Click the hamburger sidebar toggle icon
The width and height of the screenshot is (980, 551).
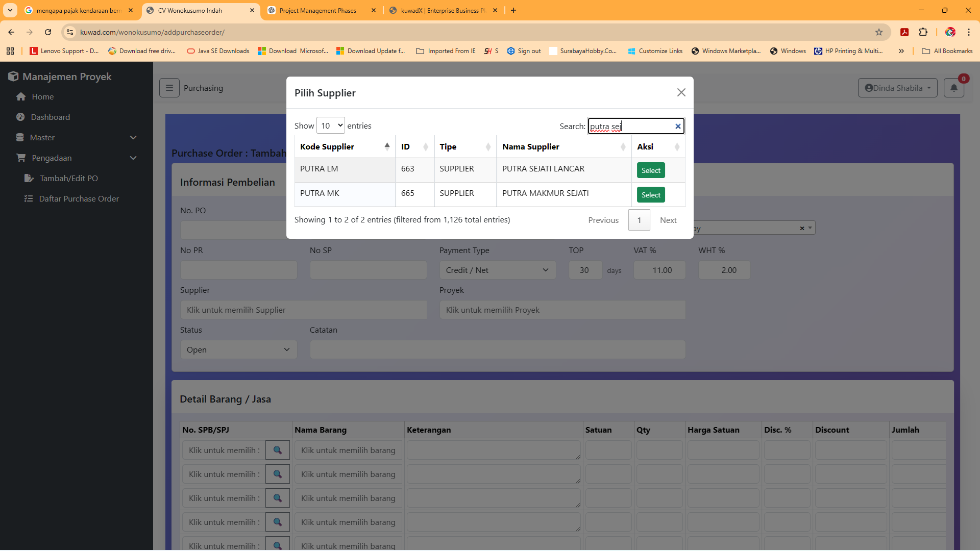tap(169, 88)
